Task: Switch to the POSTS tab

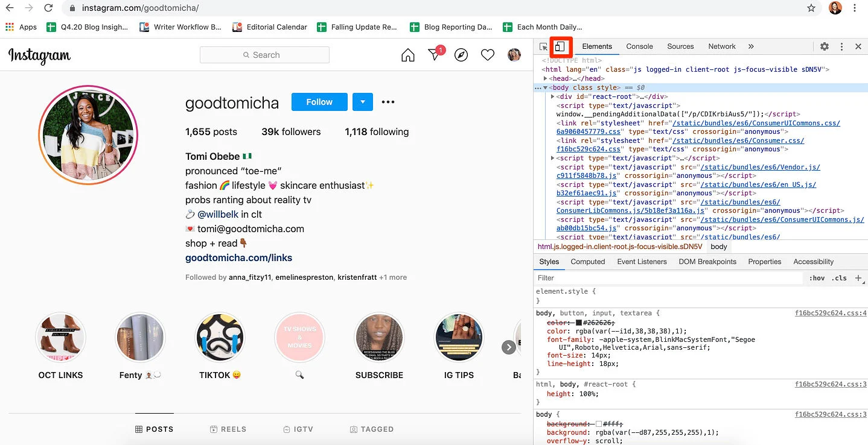Action: [x=155, y=429]
